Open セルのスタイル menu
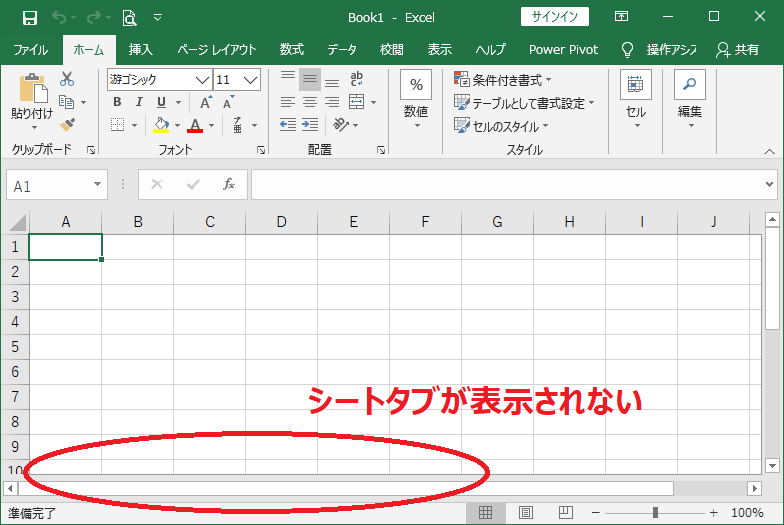The width and height of the screenshot is (784, 525). (501, 126)
